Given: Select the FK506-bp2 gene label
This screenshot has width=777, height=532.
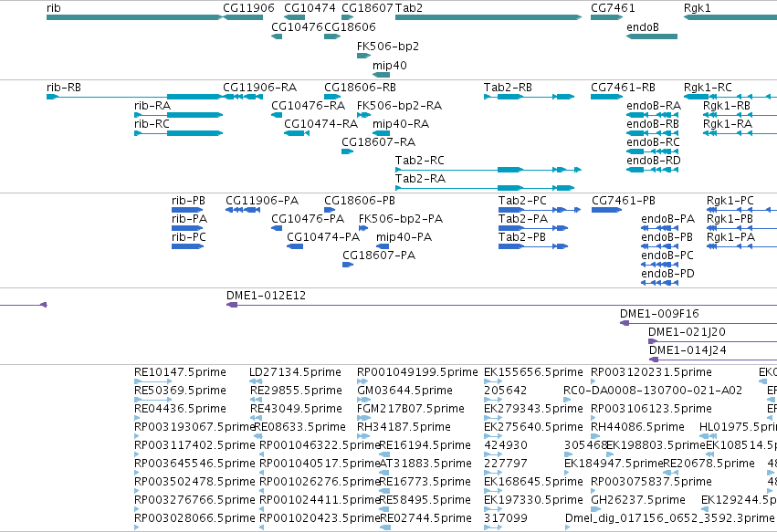Looking at the screenshot, I should (x=387, y=47).
